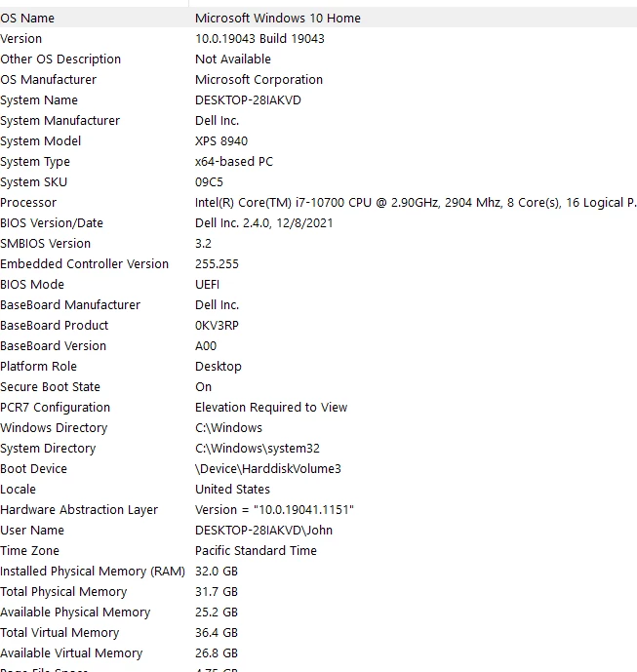The width and height of the screenshot is (637, 672).
Task: Select the Total Physical Memory label
Action: pos(63,592)
